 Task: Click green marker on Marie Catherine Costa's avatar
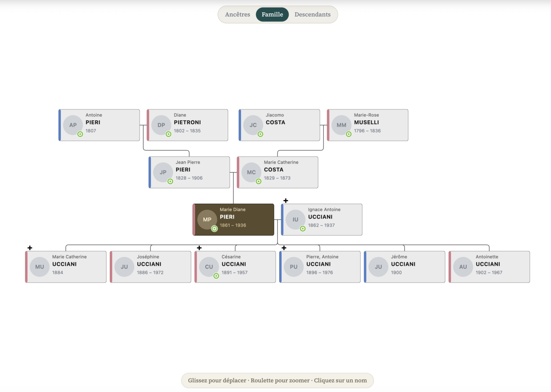(259, 181)
